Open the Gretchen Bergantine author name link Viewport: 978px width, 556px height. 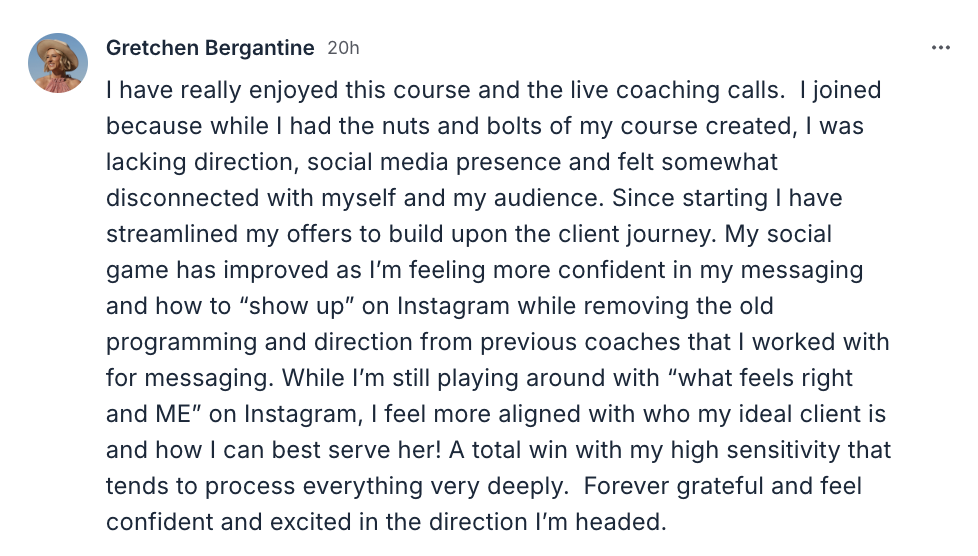(210, 48)
